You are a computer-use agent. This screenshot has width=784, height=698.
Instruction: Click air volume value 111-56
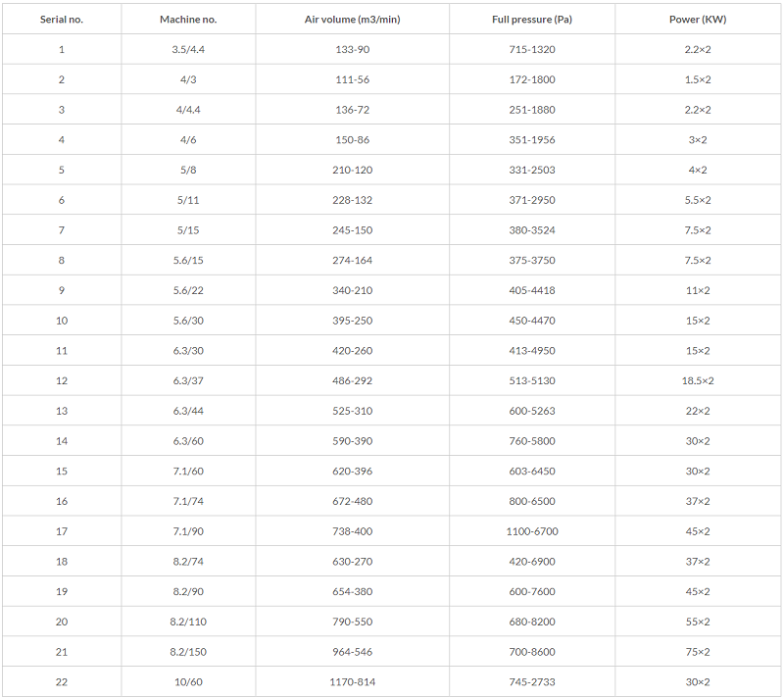[353, 79]
